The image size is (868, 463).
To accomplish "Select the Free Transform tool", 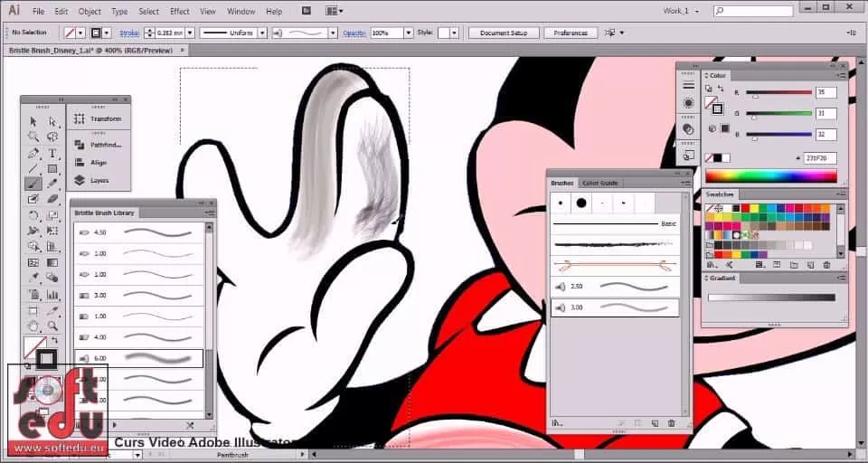I will tap(52, 231).
